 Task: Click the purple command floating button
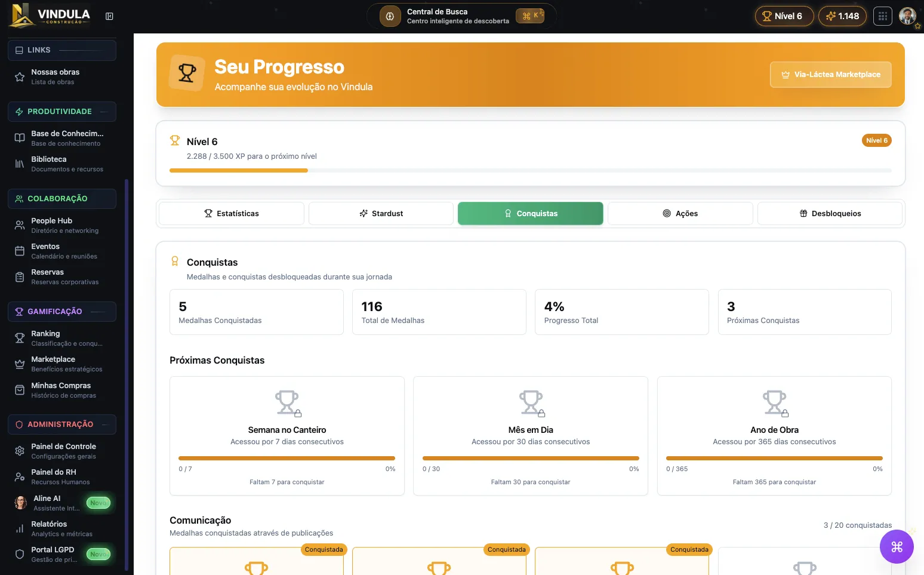coord(896,546)
